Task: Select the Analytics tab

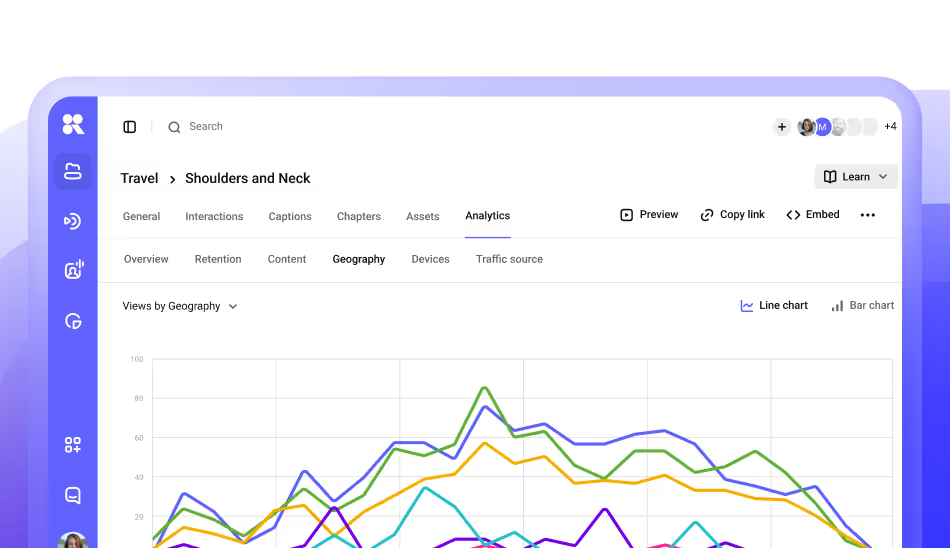Action: pyautogui.click(x=488, y=216)
